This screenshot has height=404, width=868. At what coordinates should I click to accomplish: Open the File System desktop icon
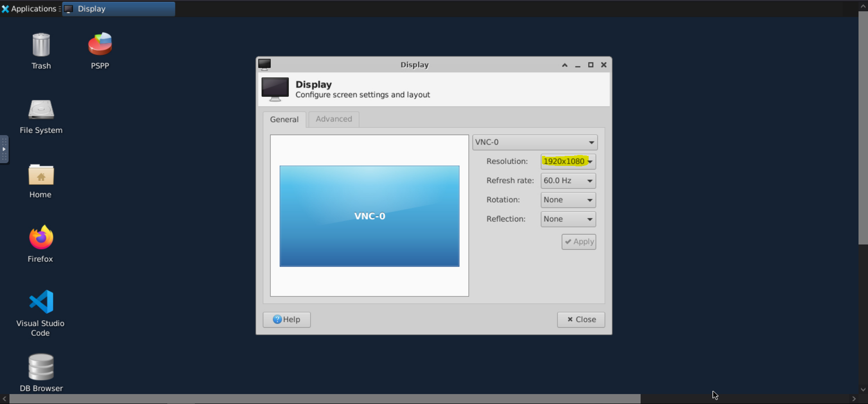(x=41, y=117)
